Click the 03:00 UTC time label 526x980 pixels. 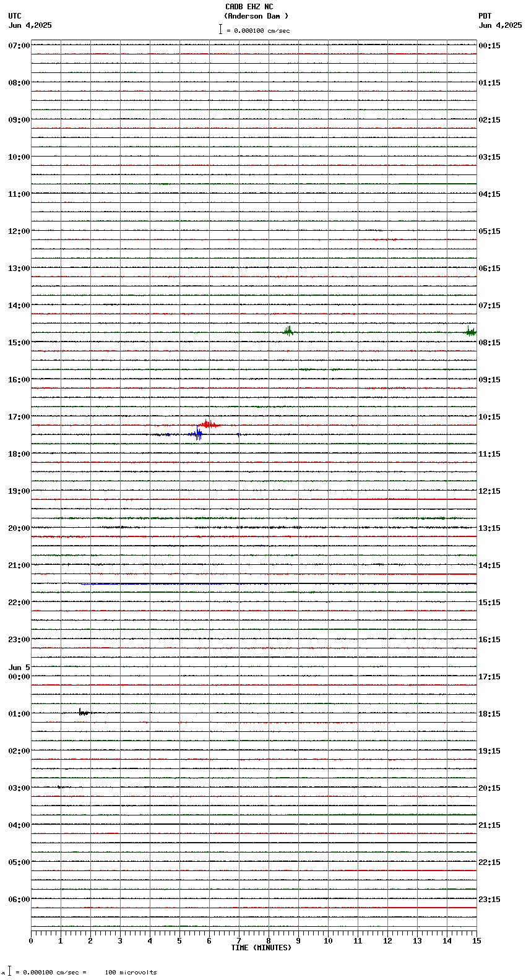[x=19, y=788]
